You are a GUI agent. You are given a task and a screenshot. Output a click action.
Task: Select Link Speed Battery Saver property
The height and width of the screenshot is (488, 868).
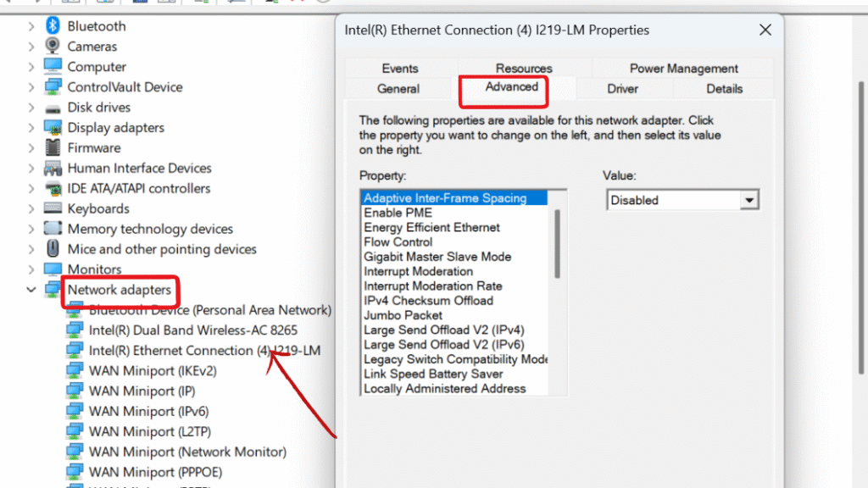pos(454,374)
